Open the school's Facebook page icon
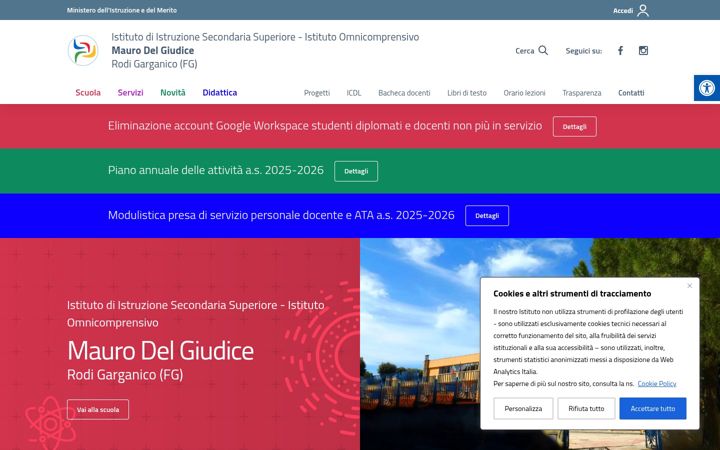 620,51
